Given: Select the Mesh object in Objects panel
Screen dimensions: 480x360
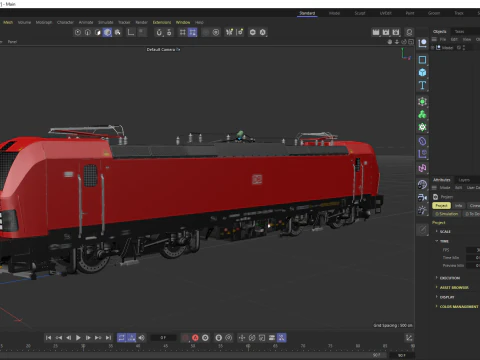Looking at the screenshot, I should coord(447,48).
